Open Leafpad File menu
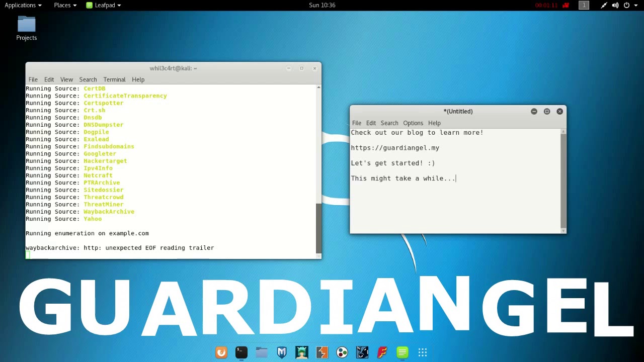The height and width of the screenshot is (362, 644). coord(356,123)
